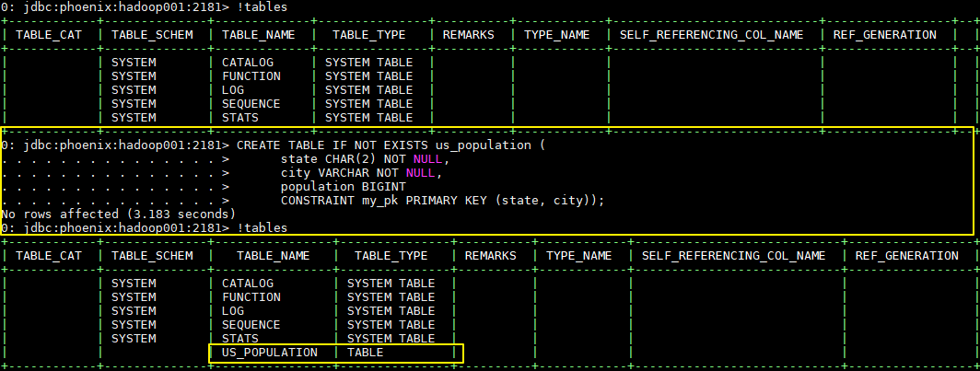Click TABLE_CAT header in the upper table
Viewport: 980px width, 371px height.
pos(49,34)
